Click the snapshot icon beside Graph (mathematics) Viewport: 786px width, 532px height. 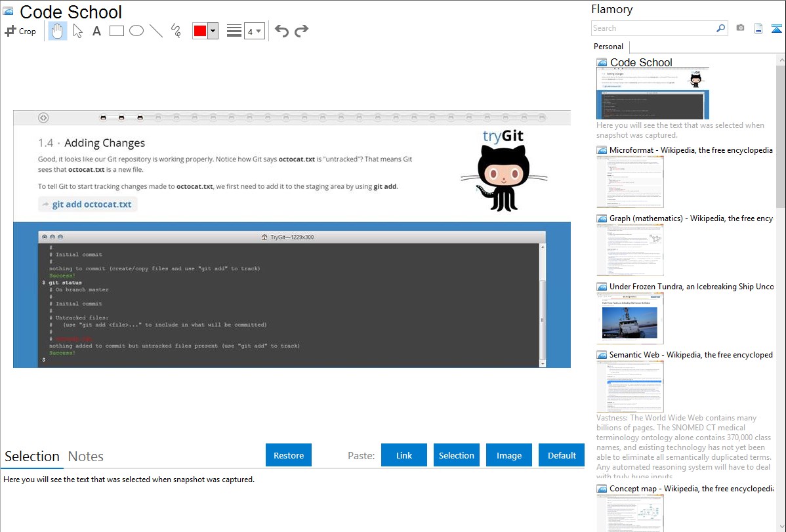(x=602, y=218)
